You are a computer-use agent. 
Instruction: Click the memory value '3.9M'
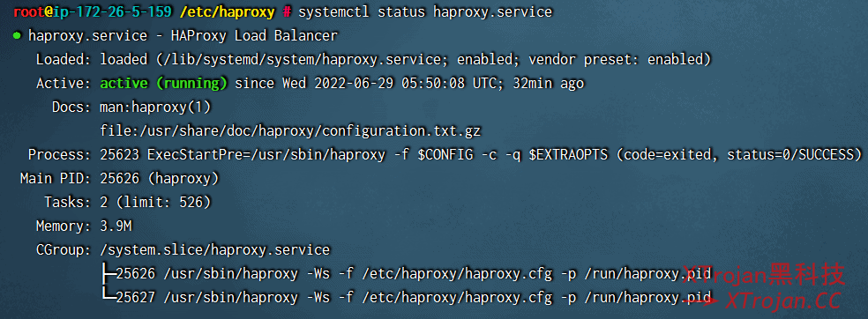(116, 226)
